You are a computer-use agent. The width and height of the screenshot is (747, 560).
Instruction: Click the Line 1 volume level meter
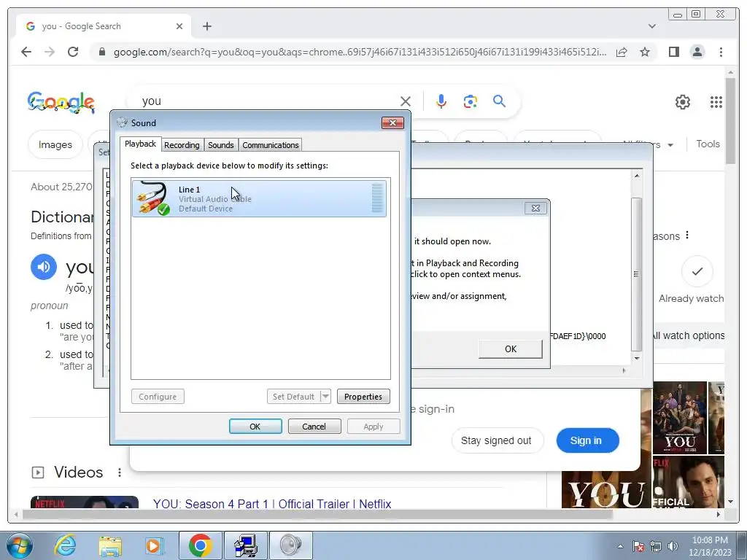pyautogui.click(x=377, y=198)
